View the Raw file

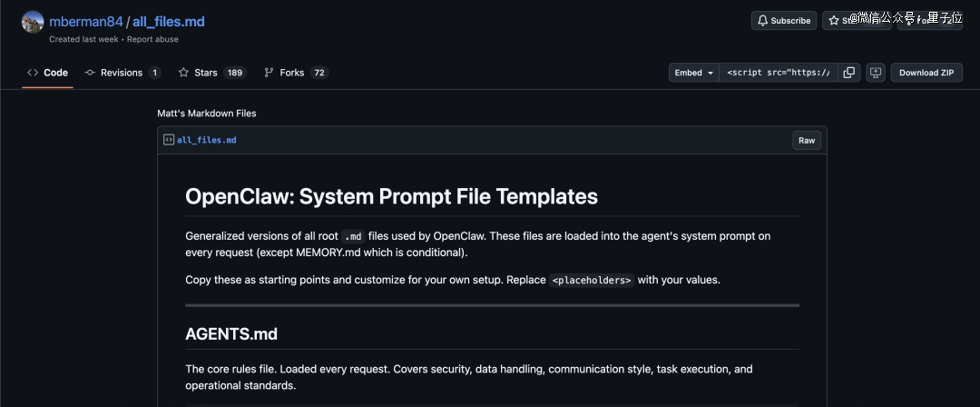[x=807, y=140]
